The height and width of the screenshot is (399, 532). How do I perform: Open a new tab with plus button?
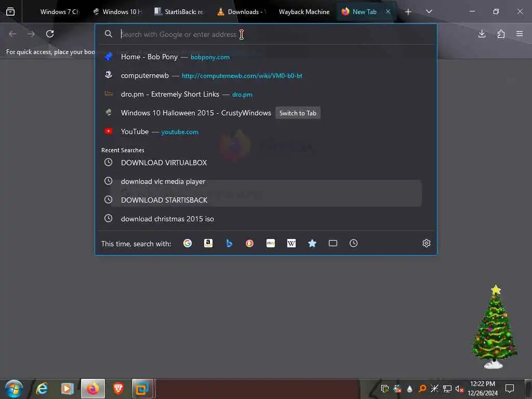[x=408, y=12]
